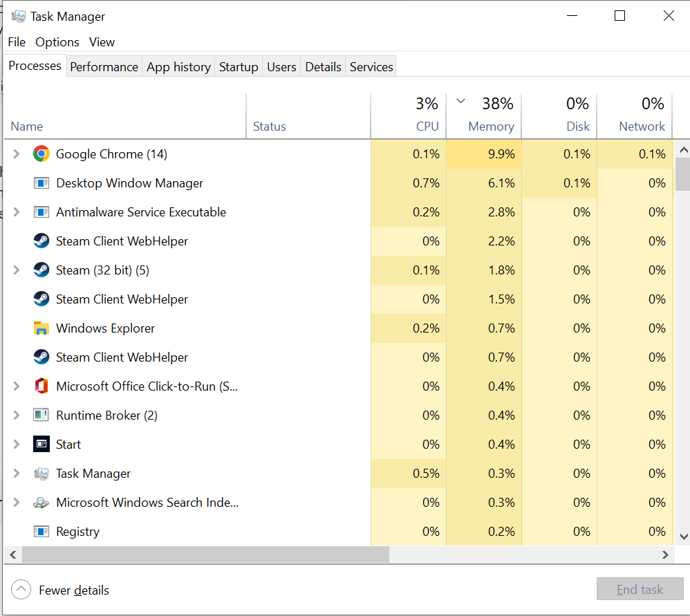Click the vertical scrollbar down arrow
Viewport: 690px width, 616px height.
pyautogui.click(x=683, y=536)
